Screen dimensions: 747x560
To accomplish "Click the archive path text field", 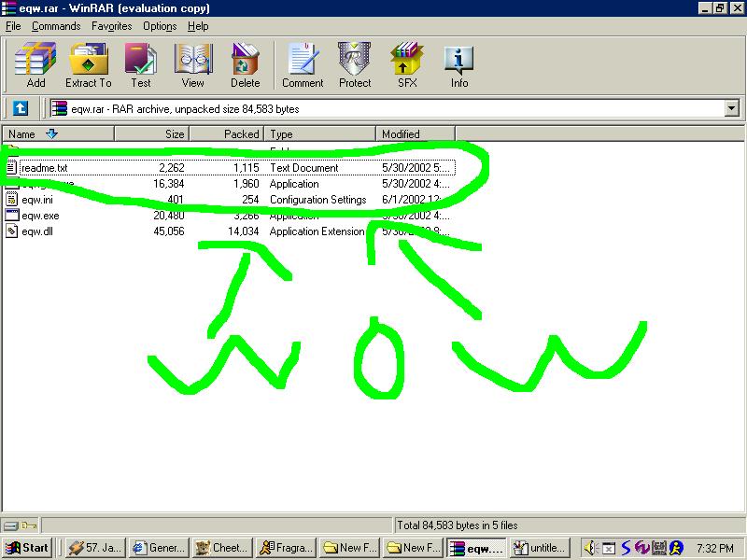I will (394, 108).
